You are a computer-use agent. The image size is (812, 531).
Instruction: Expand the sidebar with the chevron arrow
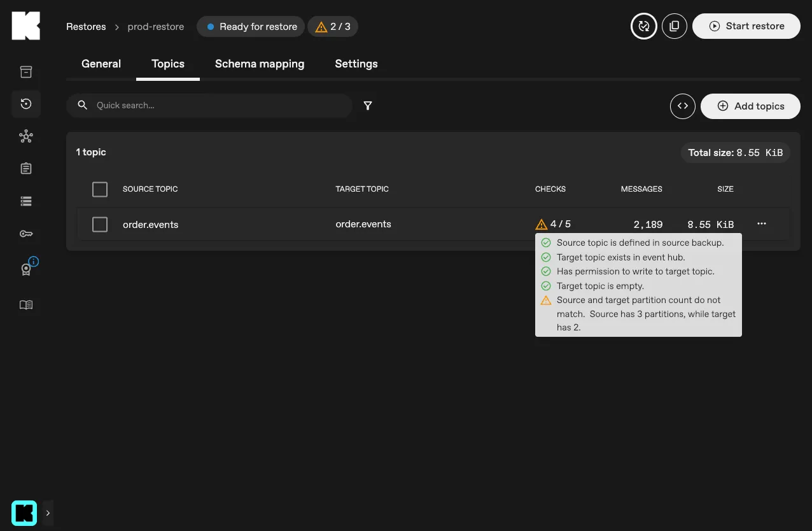point(48,513)
